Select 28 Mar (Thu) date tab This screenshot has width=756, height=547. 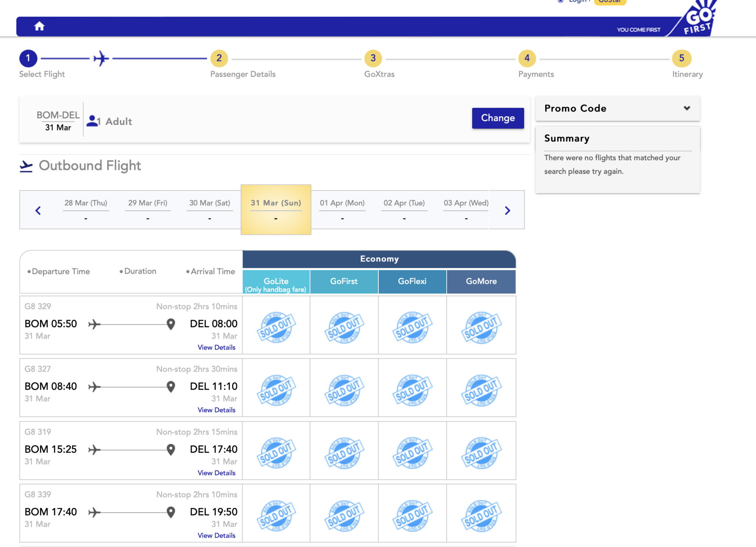tap(86, 210)
